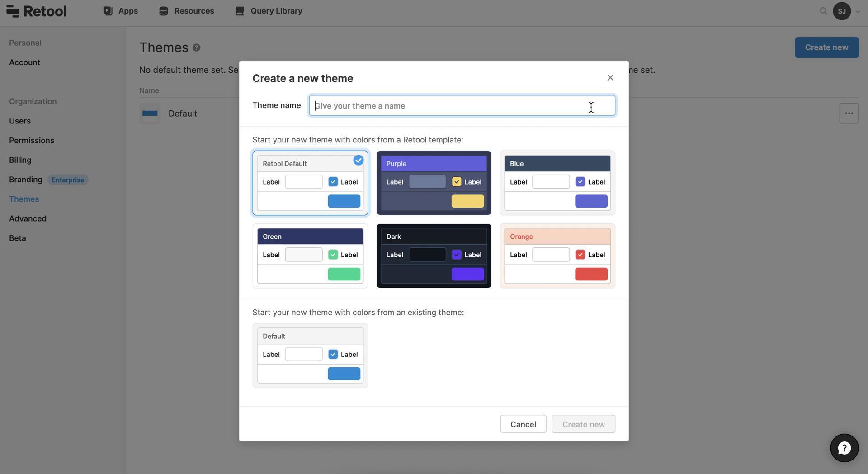The height and width of the screenshot is (474, 868).
Task: Select the Dark template card
Action: [434, 256]
